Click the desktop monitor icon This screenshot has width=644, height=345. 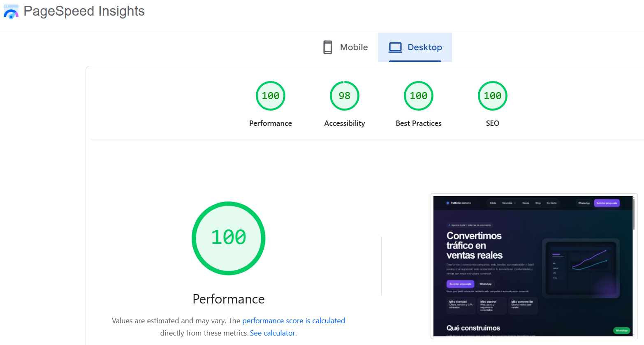pyautogui.click(x=395, y=47)
